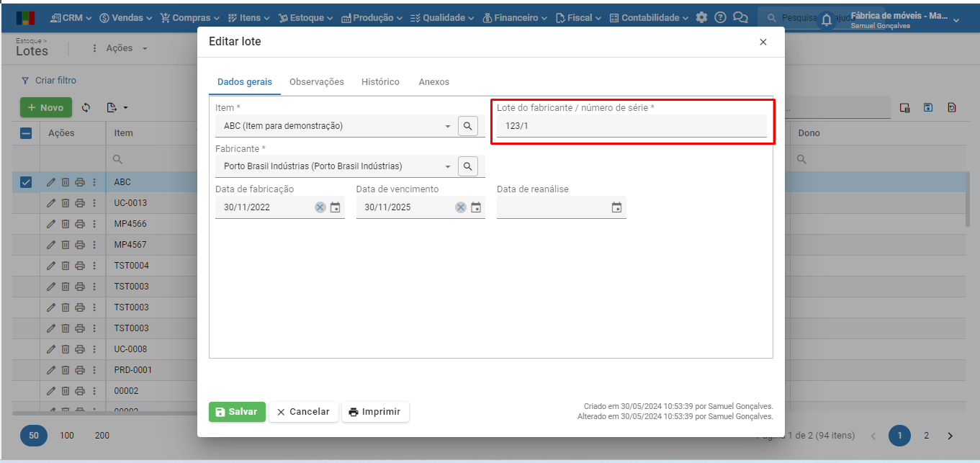The image size is (980, 463).
Task: Click the green Novo button
Action: click(x=46, y=107)
